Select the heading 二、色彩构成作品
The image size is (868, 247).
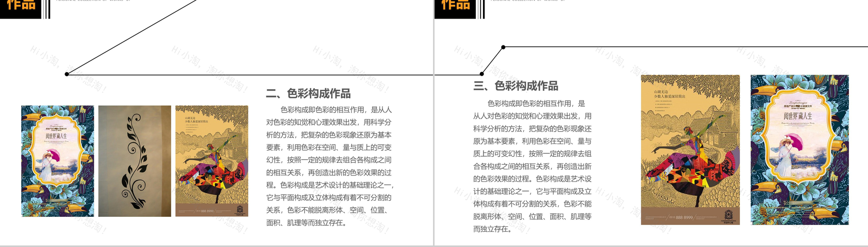[x=308, y=93]
